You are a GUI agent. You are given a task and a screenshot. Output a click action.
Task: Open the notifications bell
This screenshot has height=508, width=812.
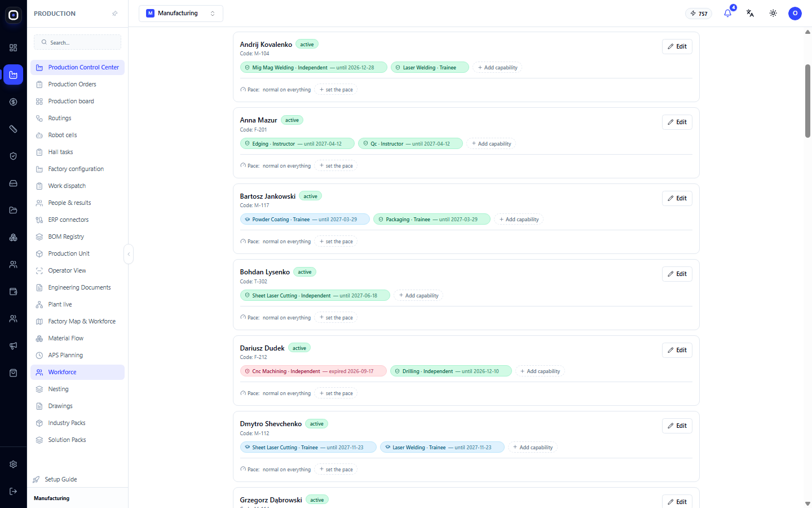(x=728, y=13)
